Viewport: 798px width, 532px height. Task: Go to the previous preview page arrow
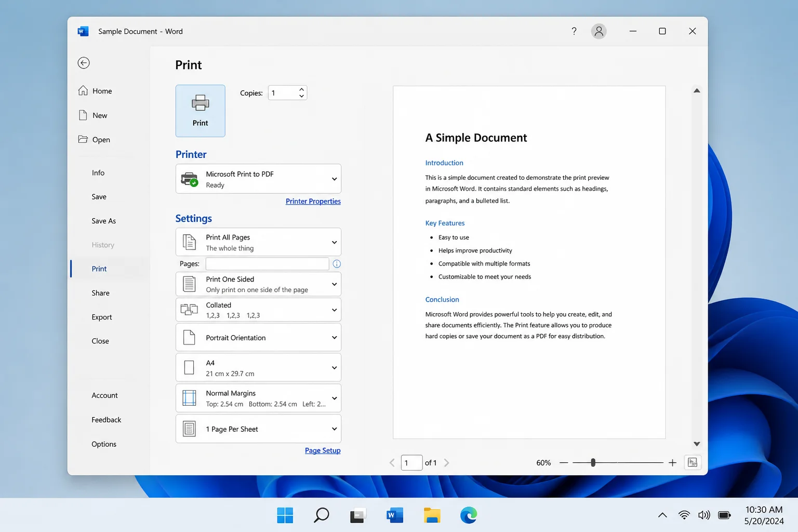click(392, 462)
